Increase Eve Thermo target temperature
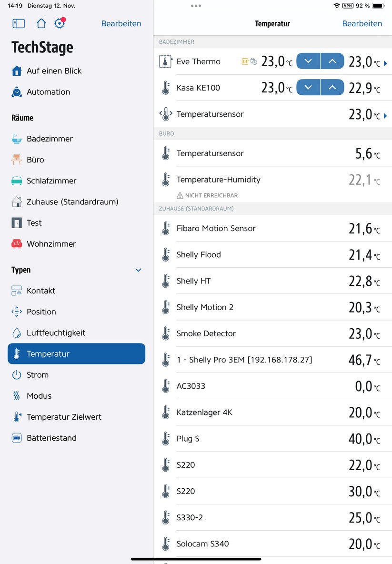The height and width of the screenshot is (564, 392). [332, 61]
